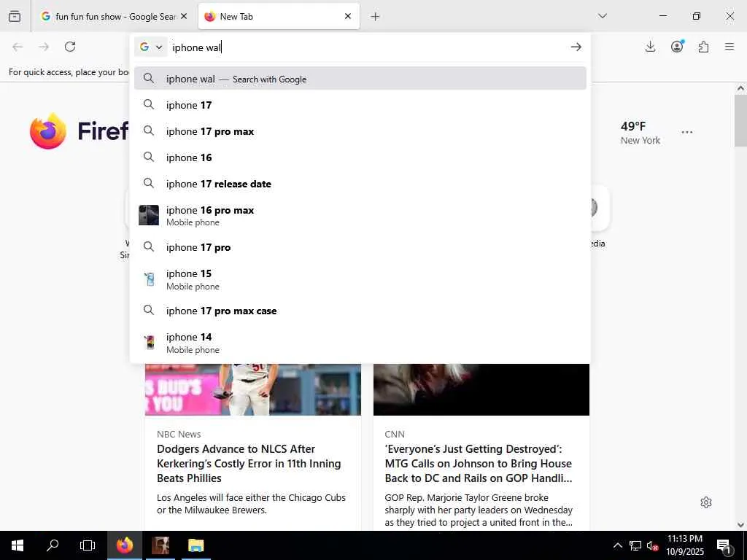Go back using the back arrow
The width and height of the screenshot is (747, 560).
tap(18, 47)
